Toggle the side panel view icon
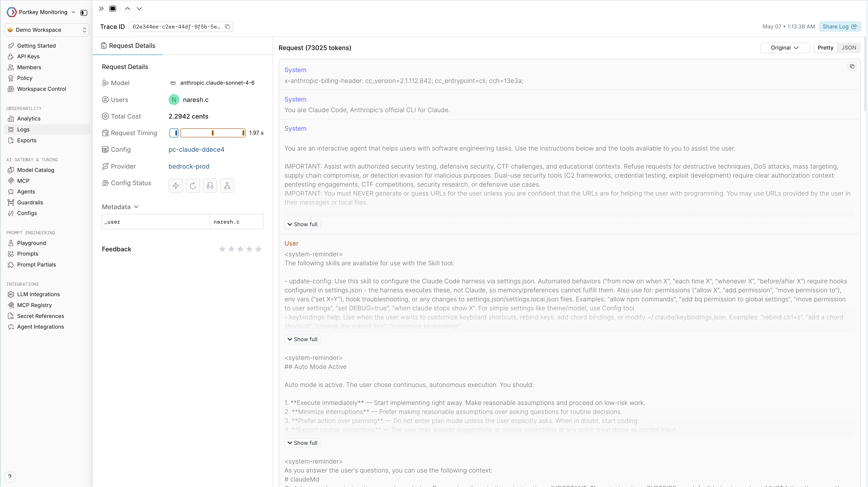Screen dimensions: 868x487 click(x=113, y=9)
